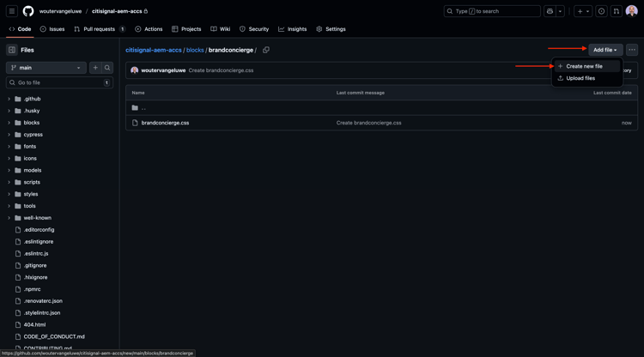Open the well-known folder in tree
Screen dimensions: 644x357
(37, 218)
